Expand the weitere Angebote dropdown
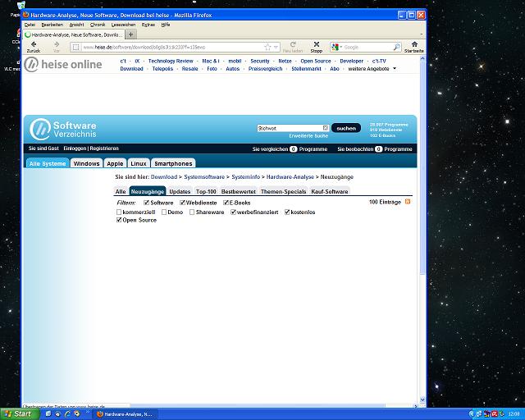This screenshot has width=525, height=420. click(x=395, y=68)
